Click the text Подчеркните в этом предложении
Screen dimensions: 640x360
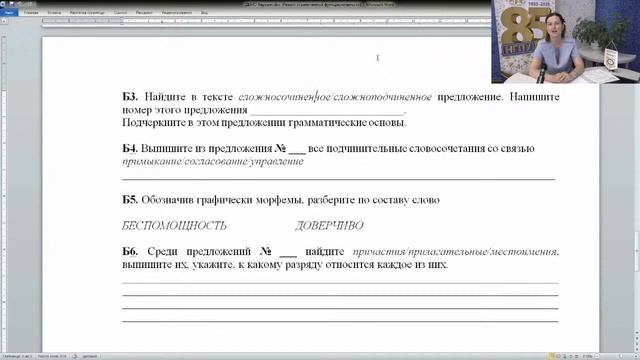204,123
